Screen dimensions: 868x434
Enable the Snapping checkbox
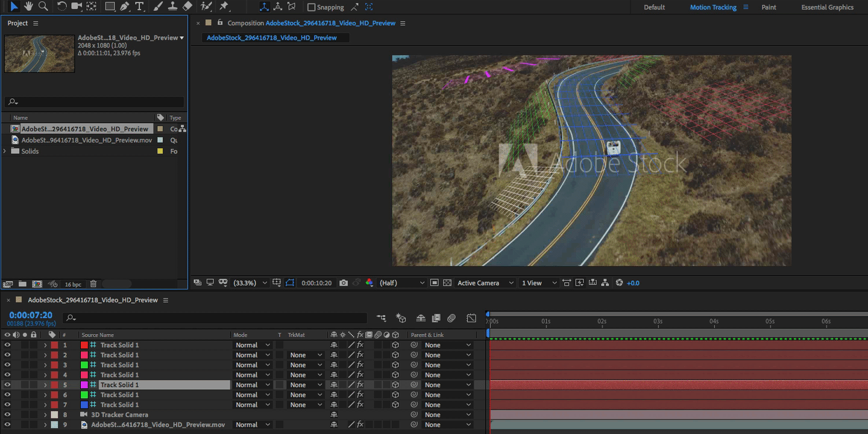point(311,7)
